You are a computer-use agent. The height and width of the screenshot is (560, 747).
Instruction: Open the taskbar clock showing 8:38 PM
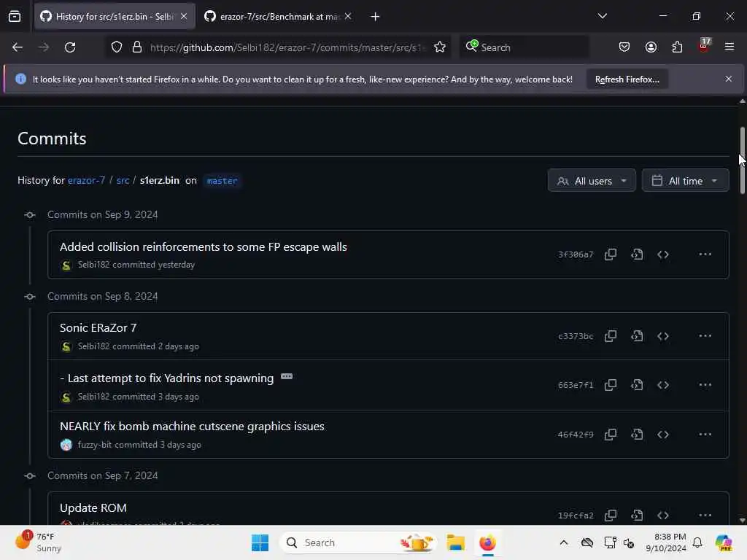pyautogui.click(x=666, y=542)
